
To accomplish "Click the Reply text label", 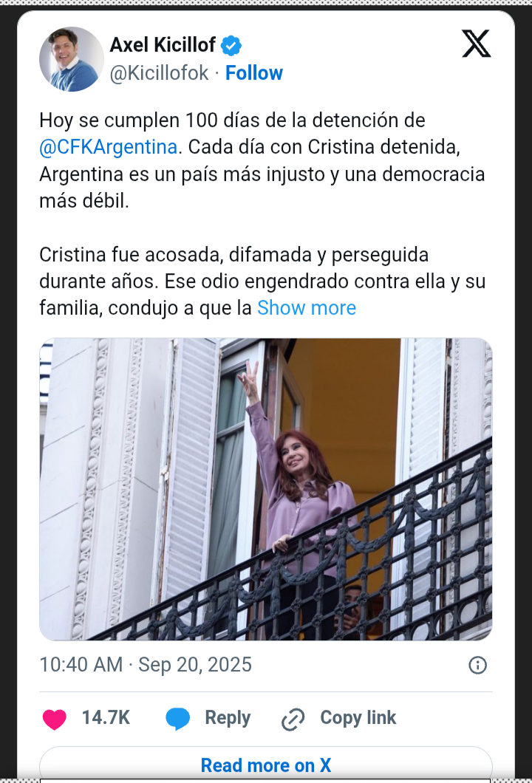I will click(x=228, y=718).
